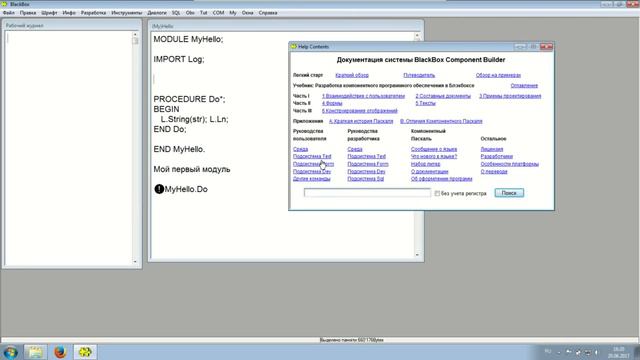Click the taskbar clock and date
The image size is (640, 360).
(x=619, y=352)
